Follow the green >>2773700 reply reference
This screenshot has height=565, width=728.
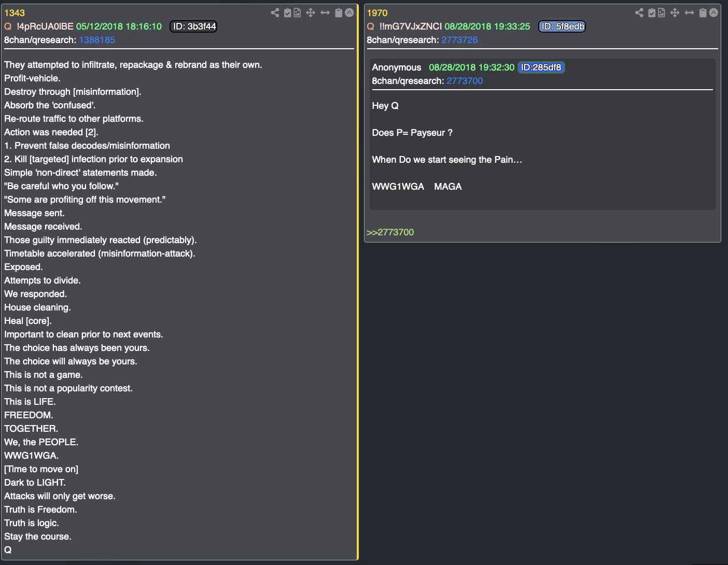[390, 232]
